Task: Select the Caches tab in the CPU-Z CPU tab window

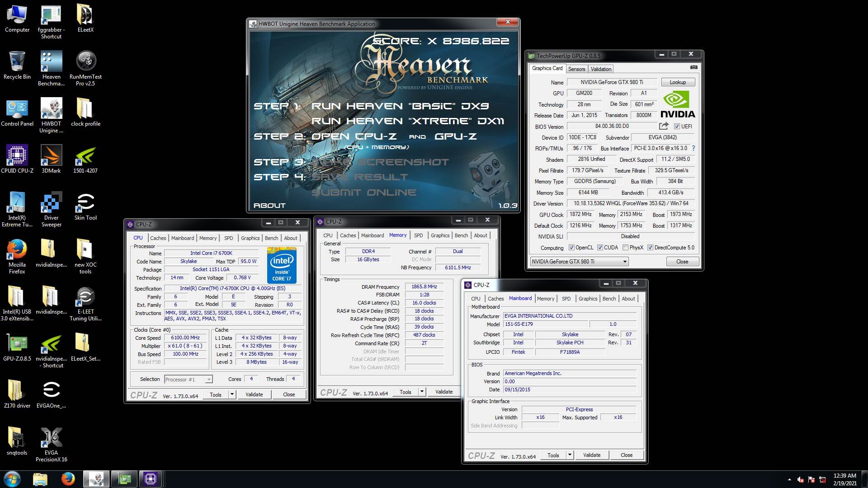Action: click(x=158, y=238)
